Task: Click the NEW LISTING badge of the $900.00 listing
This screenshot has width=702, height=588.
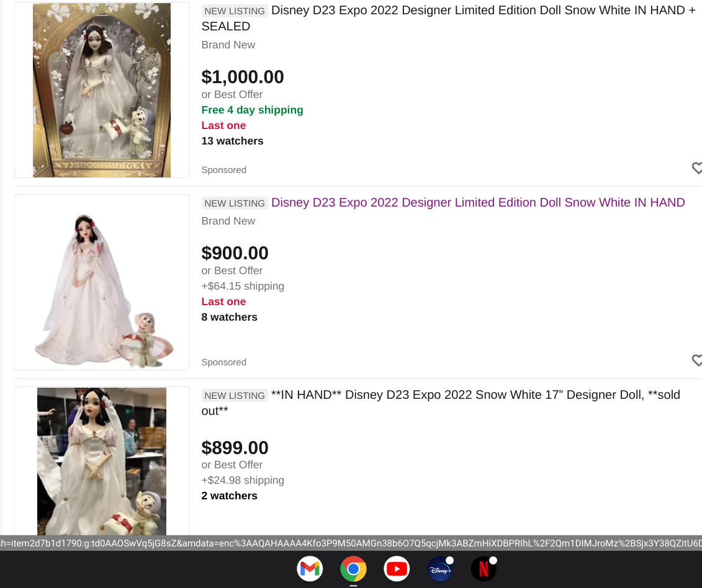Action: coord(235,203)
